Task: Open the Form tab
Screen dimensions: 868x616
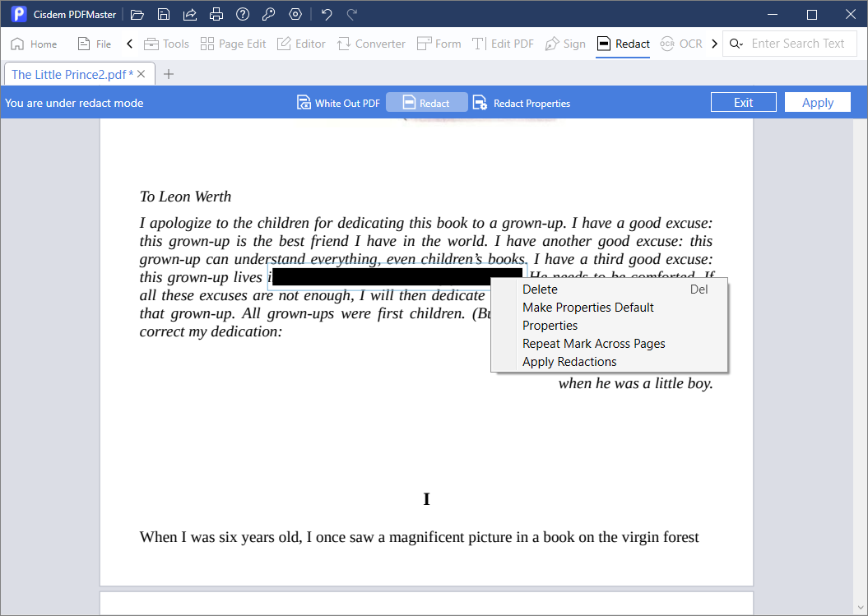Action: [439, 44]
